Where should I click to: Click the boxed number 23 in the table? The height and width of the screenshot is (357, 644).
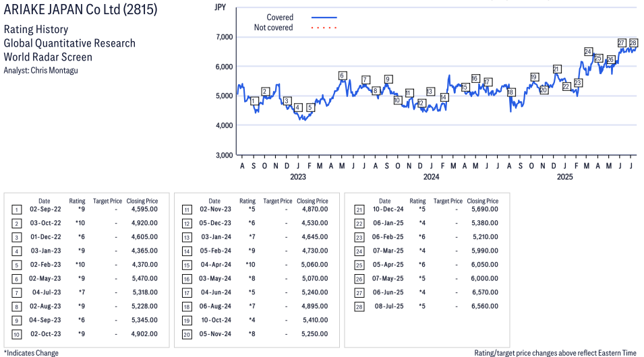point(359,238)
